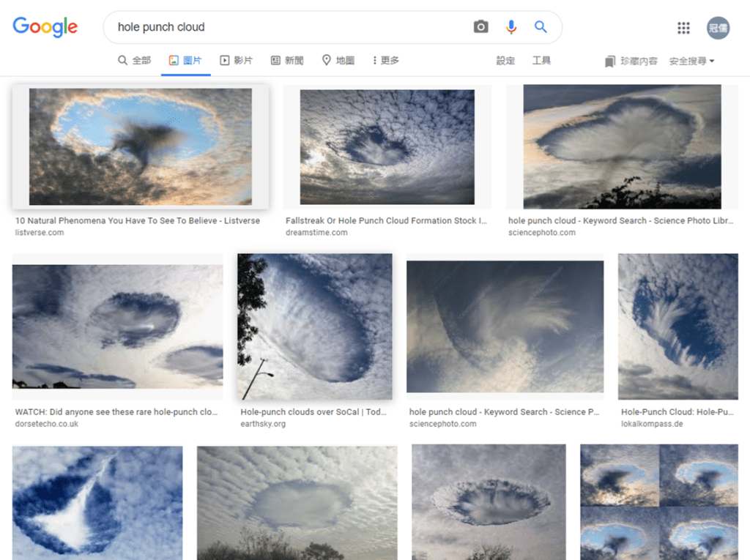This screenshot has height=560, width=750.
Task: Click the 冠儀 profile avatar
Action: click(718, 28)
